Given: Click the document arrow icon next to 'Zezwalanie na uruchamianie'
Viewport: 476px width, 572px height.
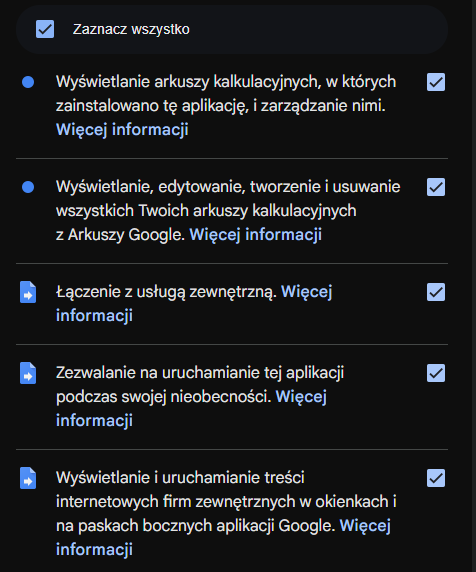Looking at the screenshot, I should pyautogui.click(x=28, y=373).
